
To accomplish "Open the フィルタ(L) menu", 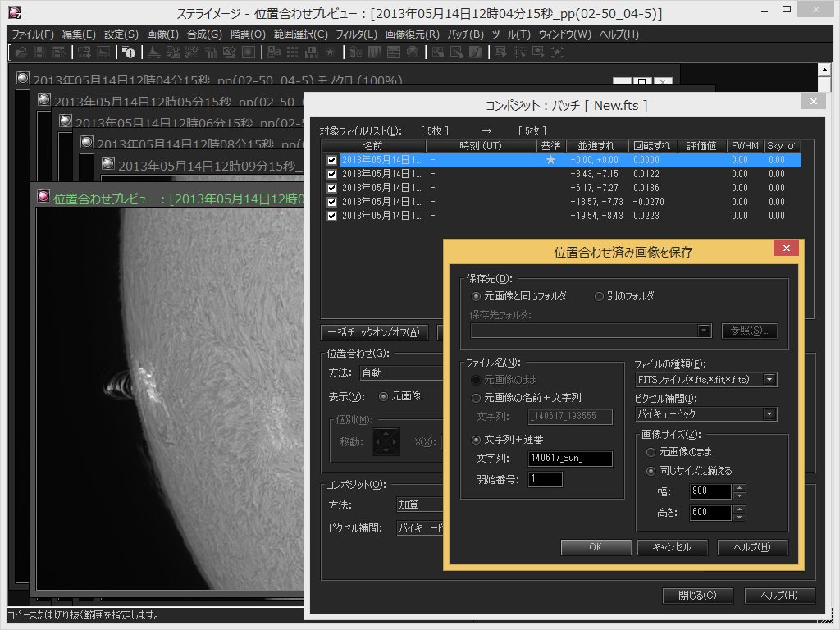I will coord(356,34).
